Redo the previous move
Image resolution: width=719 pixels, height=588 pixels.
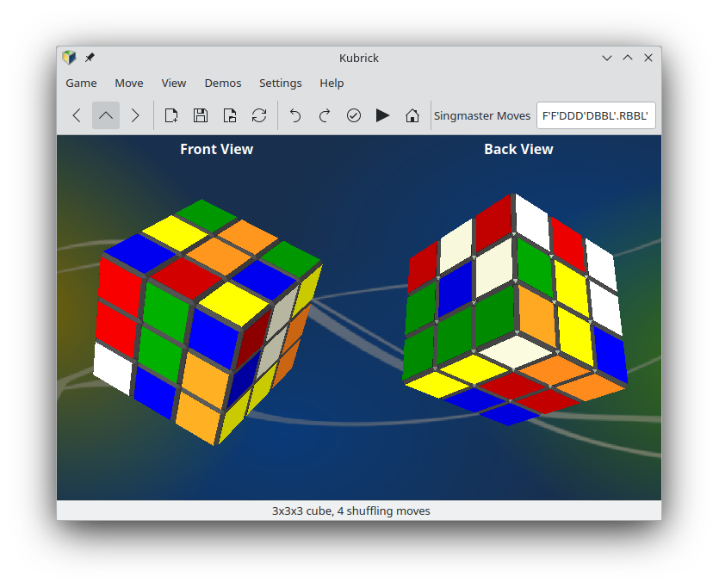325,115
